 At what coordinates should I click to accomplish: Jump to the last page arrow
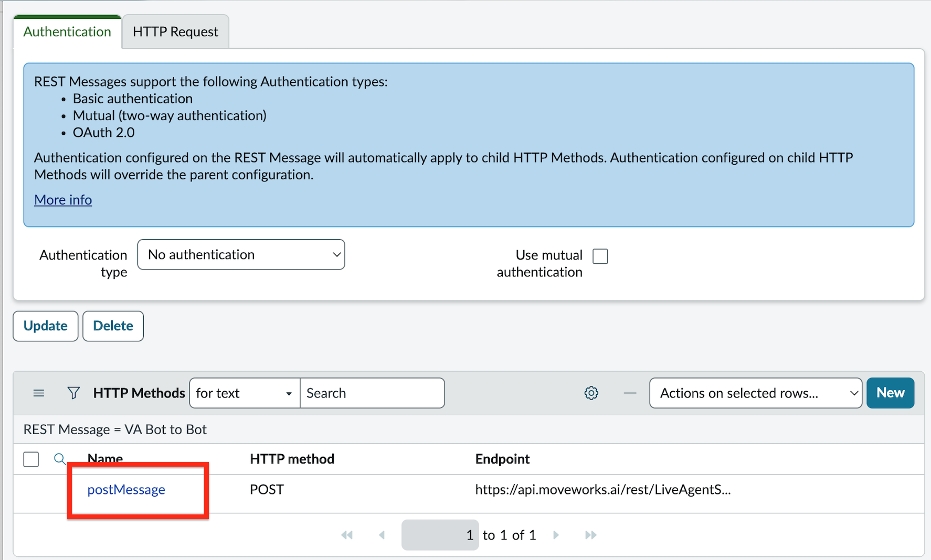[x=590, y=535]
